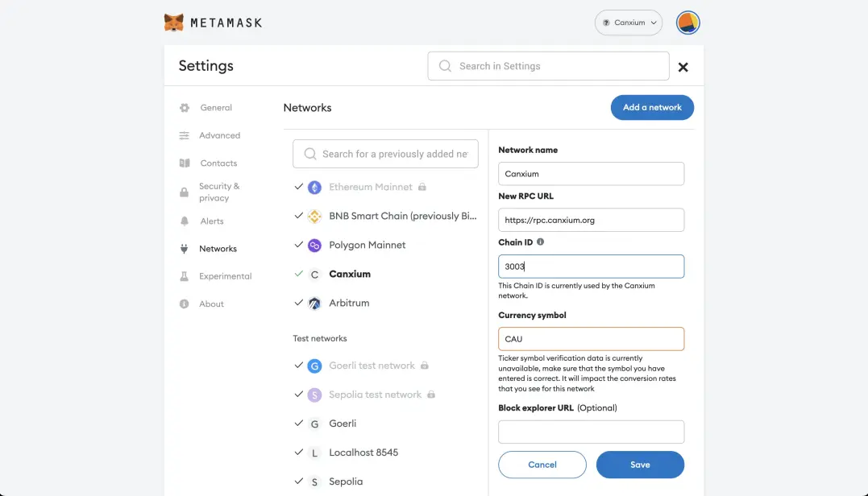Click the Chain ID input field

pos(591,267)
